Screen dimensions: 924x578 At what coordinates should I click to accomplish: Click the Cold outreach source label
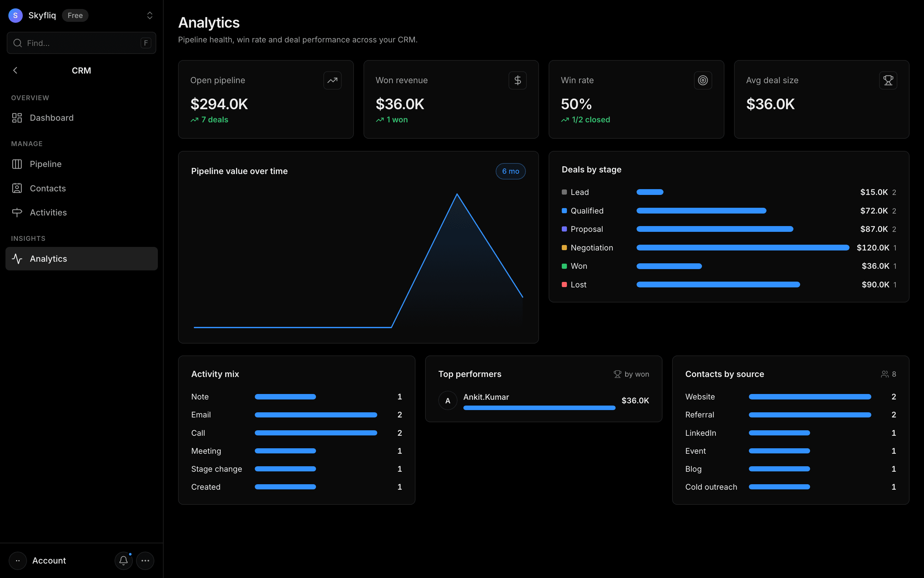click(x=711, y=486)
